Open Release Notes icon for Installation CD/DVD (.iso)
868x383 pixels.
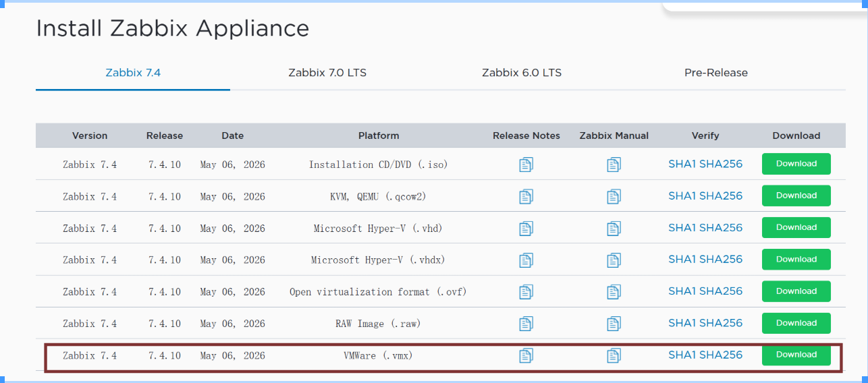(x=526, y=164)
